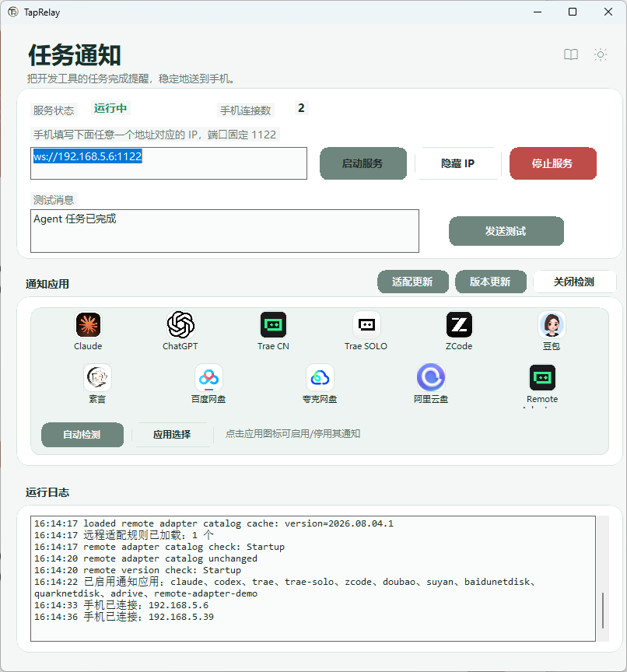Click hint 点击应用图标可启用/停用其通知
Image resolution: width=627 pixels, height=672 pixels.
click(292, 434)
